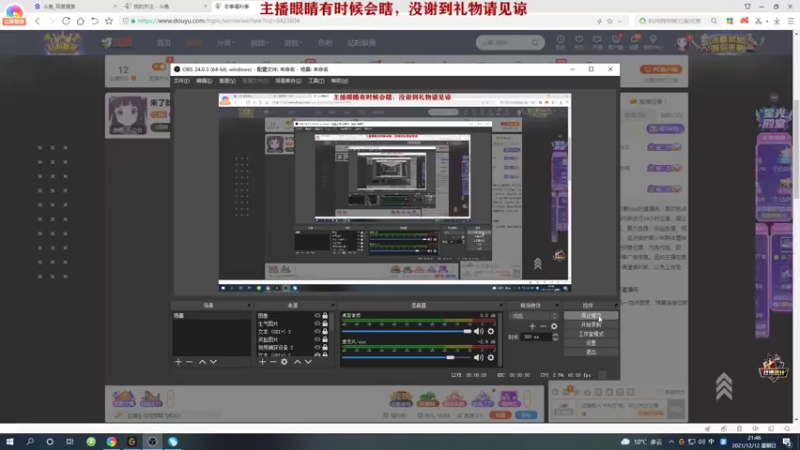Select the 场景 entry in scenes list
Viewport: 800px width, 450px height.
pos(211,316)
